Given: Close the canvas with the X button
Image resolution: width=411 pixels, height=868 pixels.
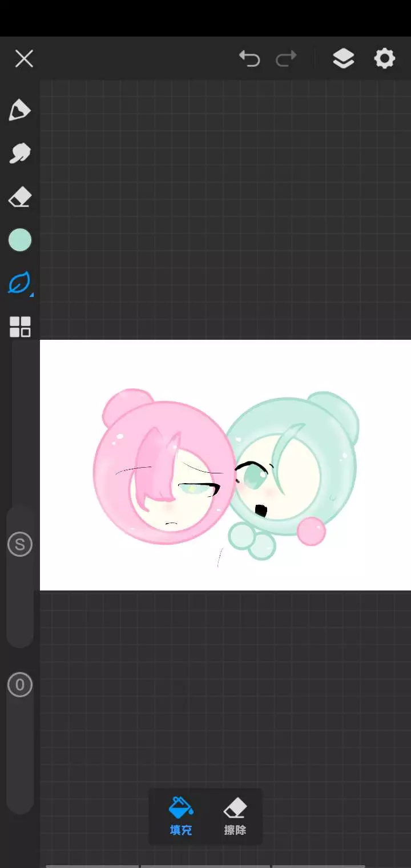Looking at the screenshot, I should click(24, 58).
